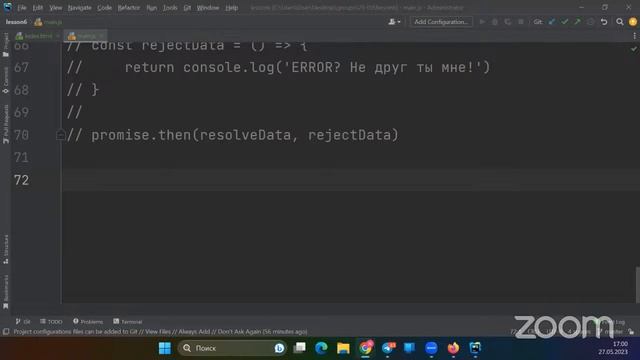The width and height of the screenshot is (640, 360).
Task: Open Firefox from taskbar
Action: pyautogui.click(x=453, y=348)
